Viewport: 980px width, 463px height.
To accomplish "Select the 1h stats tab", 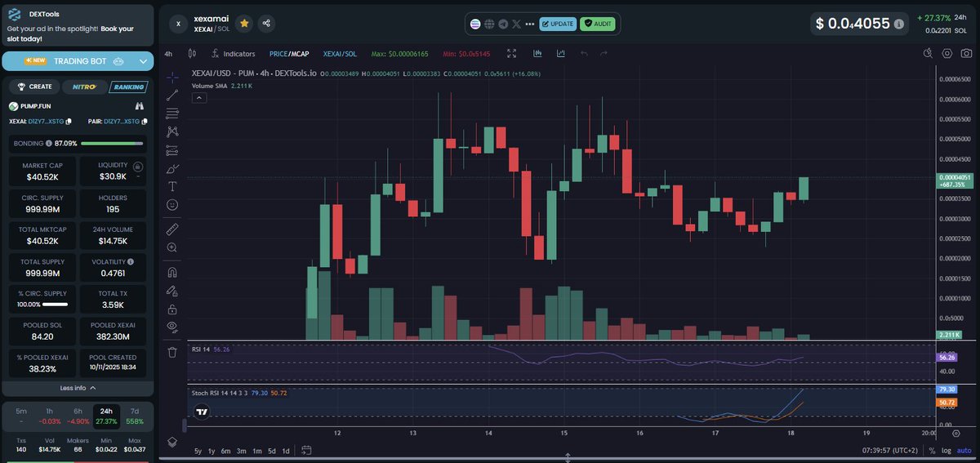I will point(49,411).
